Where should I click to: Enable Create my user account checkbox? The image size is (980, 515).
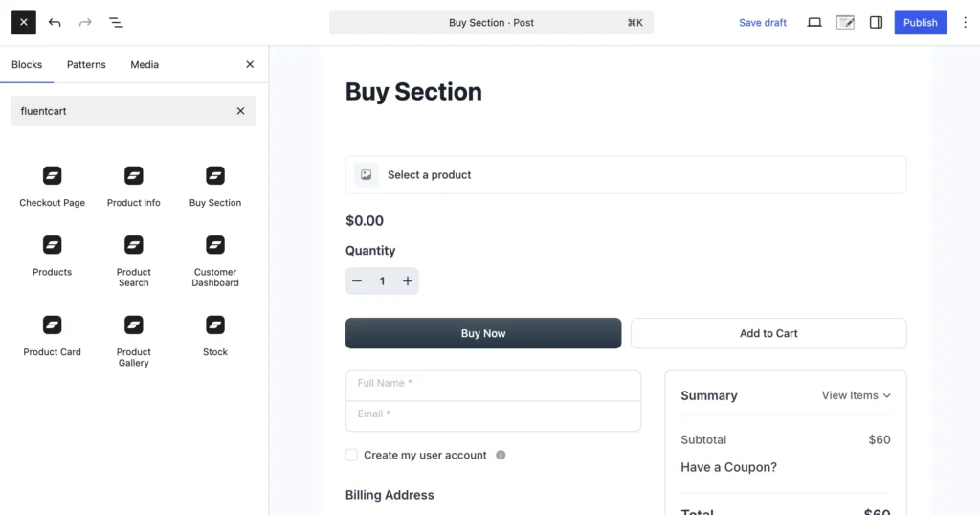(x=352, y=456)
